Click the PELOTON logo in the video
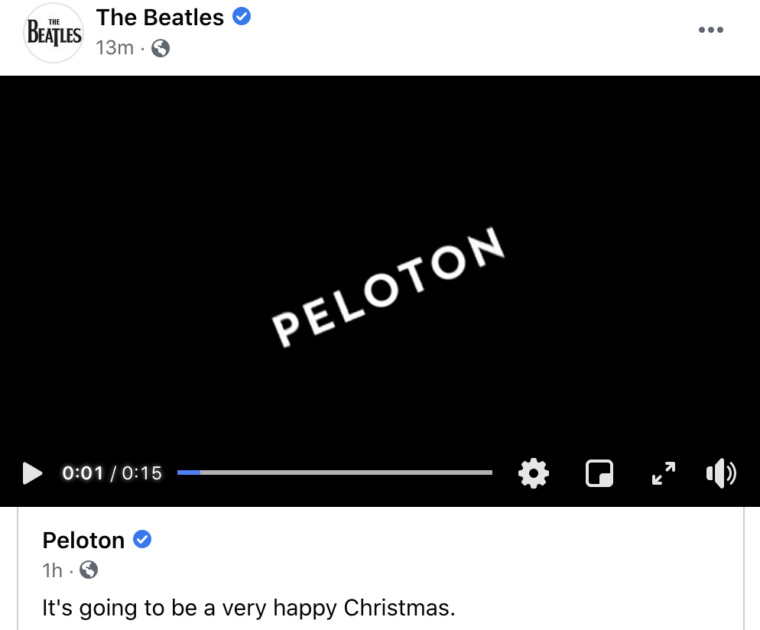Screen dimensions: 760x630 tap(388, 287)
